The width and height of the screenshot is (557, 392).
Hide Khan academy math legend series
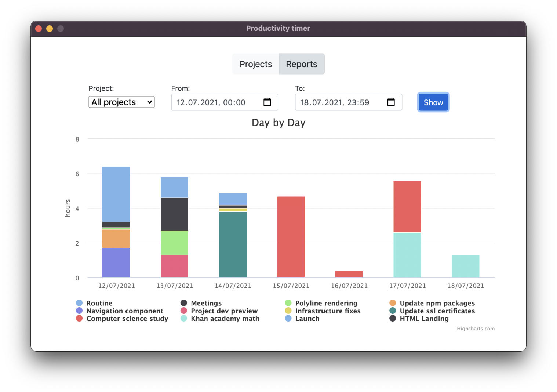[225, 319]
